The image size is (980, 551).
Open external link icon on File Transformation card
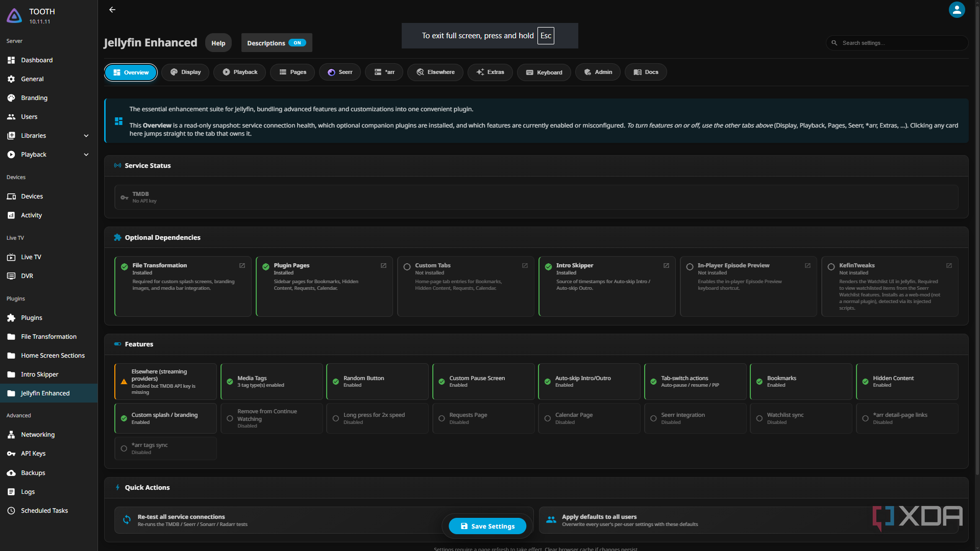coord(242,266)
